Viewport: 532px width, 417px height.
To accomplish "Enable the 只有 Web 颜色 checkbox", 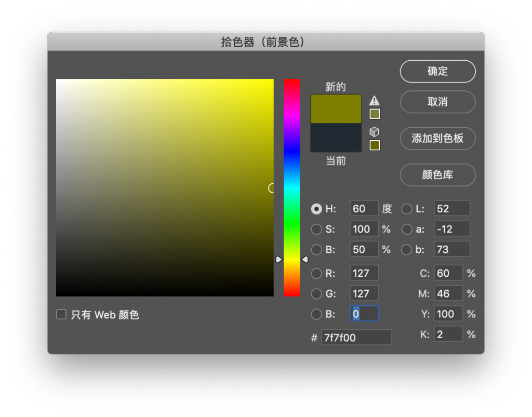I will pyautogui.click(x=61, y=314).
